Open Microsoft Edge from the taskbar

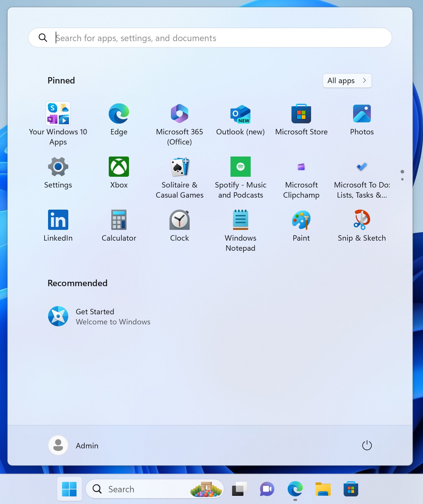pos(295,489)
